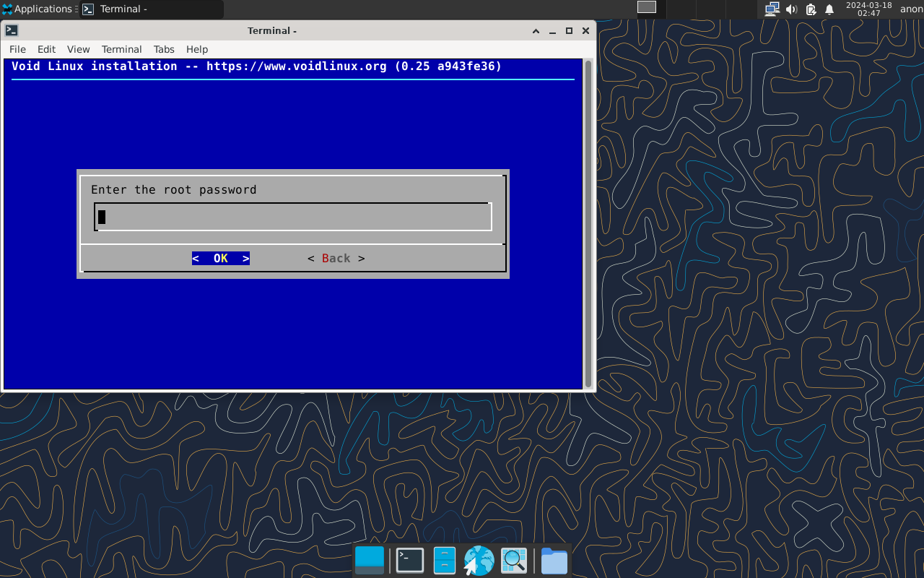This screenshot has width=924, height=578.
Task: Open the application finder magnifier dock icon
Action: [514, 561]
